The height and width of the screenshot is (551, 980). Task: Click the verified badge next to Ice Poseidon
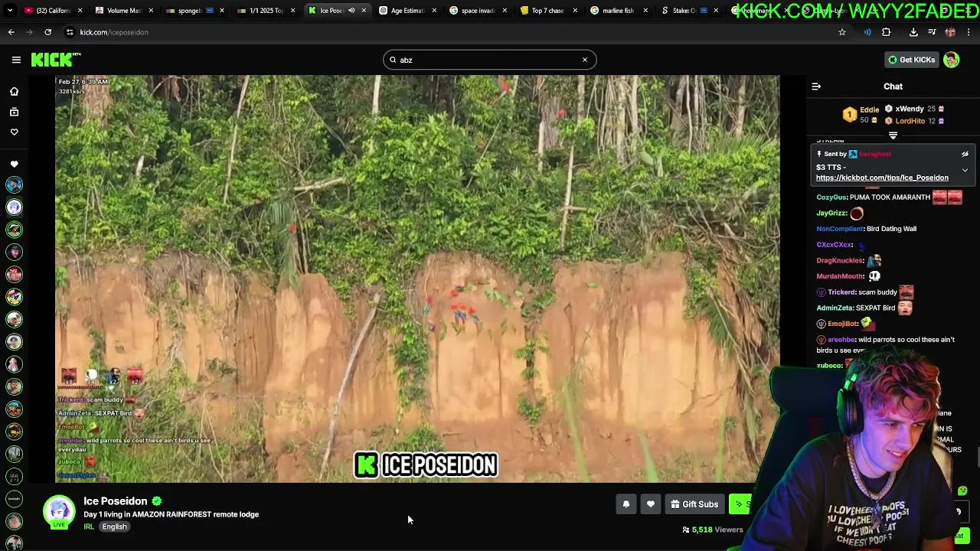[157, 501]
